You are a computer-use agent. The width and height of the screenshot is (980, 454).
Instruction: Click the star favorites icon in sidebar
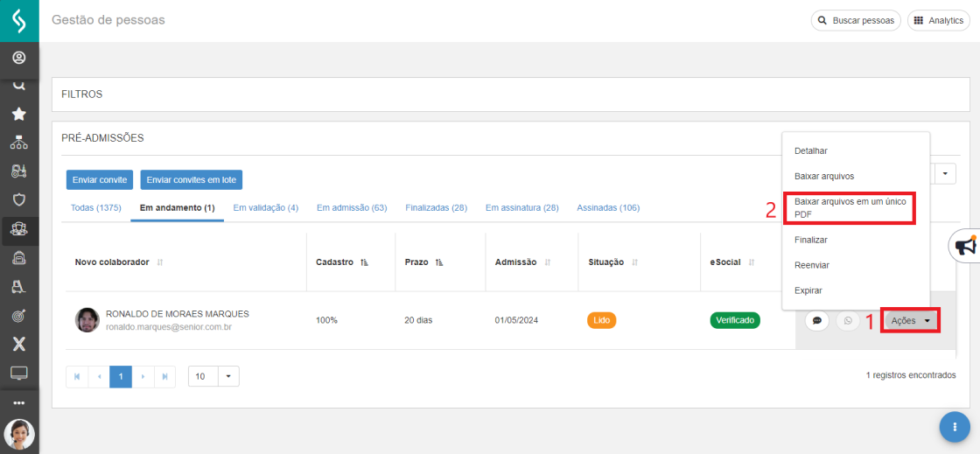pyautogui.click(x=18, y=115)
